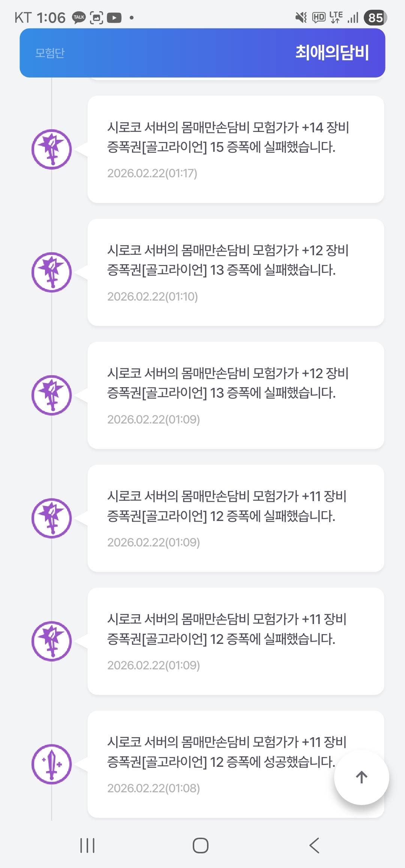
Task: Tap the muted sound status icon
Action: tap(301, 17)
